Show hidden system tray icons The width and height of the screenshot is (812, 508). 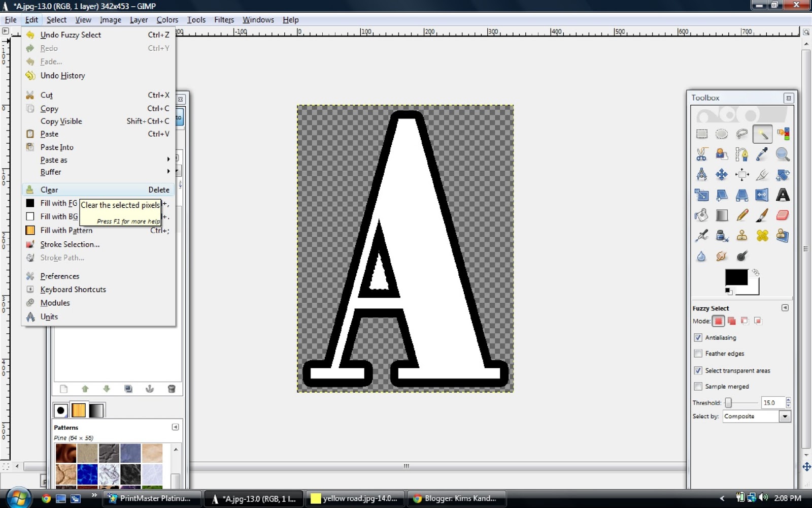click(722, 498)
